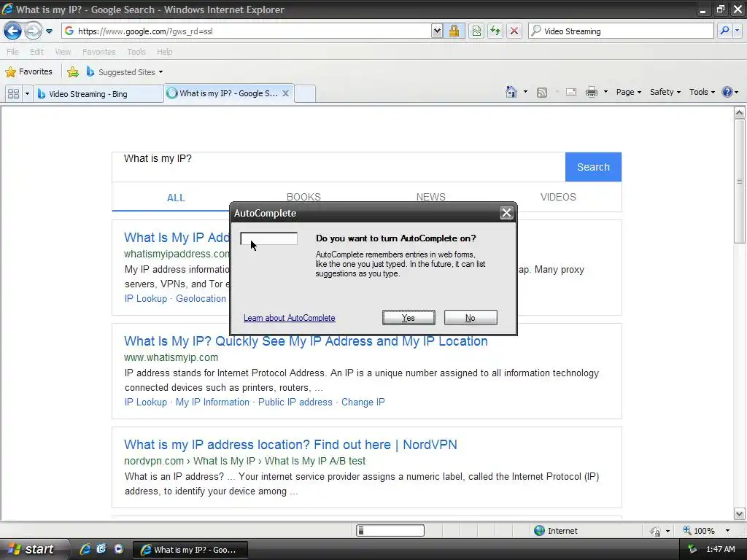Expand the zoom level dropdown arrow

[x=727, y=531]
